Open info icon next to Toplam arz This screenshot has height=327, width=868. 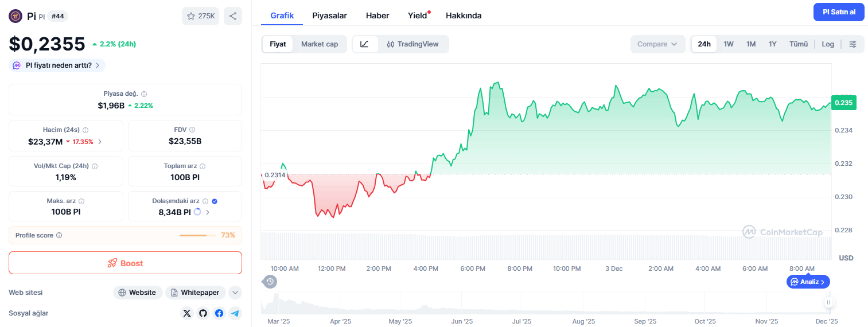point(203,166)
